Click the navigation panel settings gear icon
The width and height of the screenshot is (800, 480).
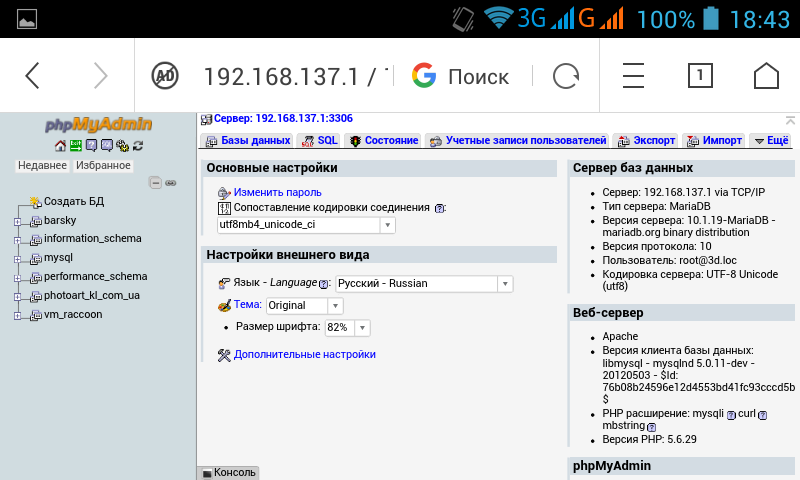[x=122, y=146]
